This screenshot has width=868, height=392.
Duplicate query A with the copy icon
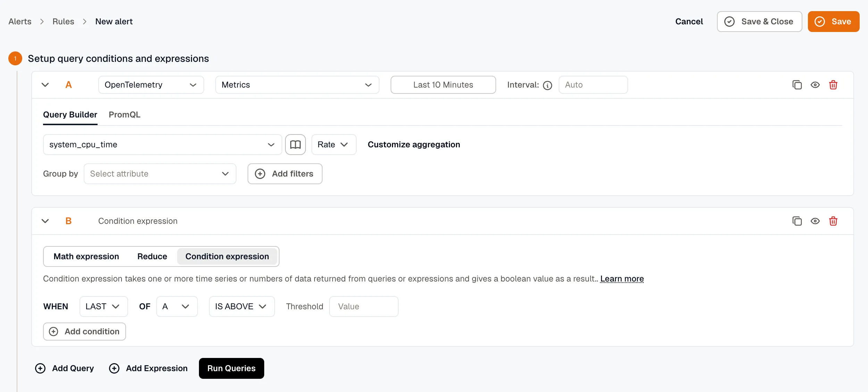797,85
